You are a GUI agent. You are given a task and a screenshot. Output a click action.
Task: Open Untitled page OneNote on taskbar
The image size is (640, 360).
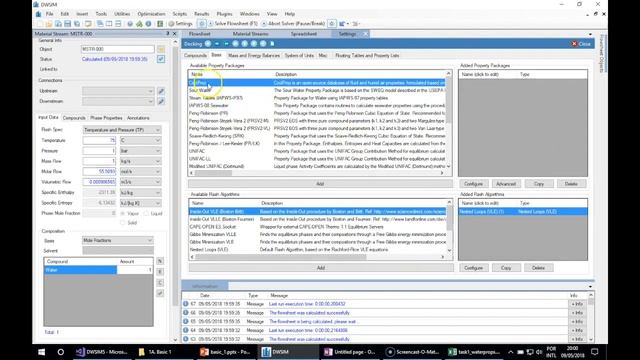pyautogui.click(x=350, y=352)
